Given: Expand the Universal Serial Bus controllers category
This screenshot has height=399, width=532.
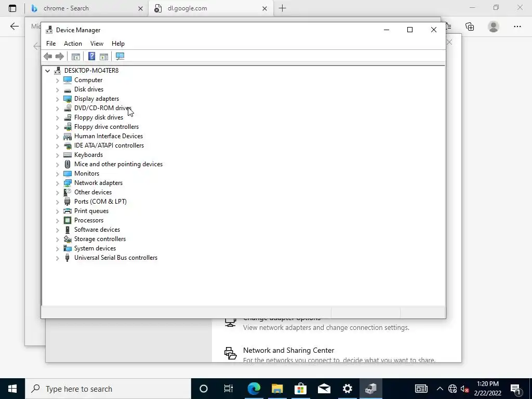Looking at the screenshot, I should point(57,258).
